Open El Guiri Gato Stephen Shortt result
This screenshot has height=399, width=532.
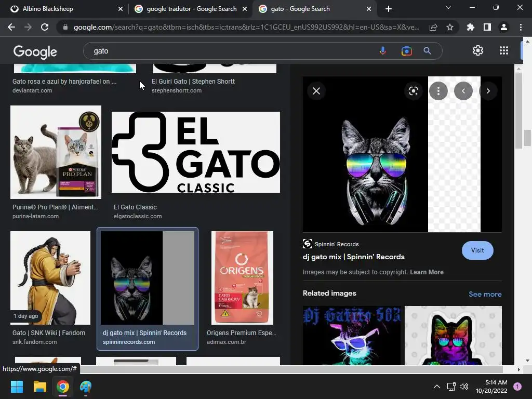click(193, 82)
